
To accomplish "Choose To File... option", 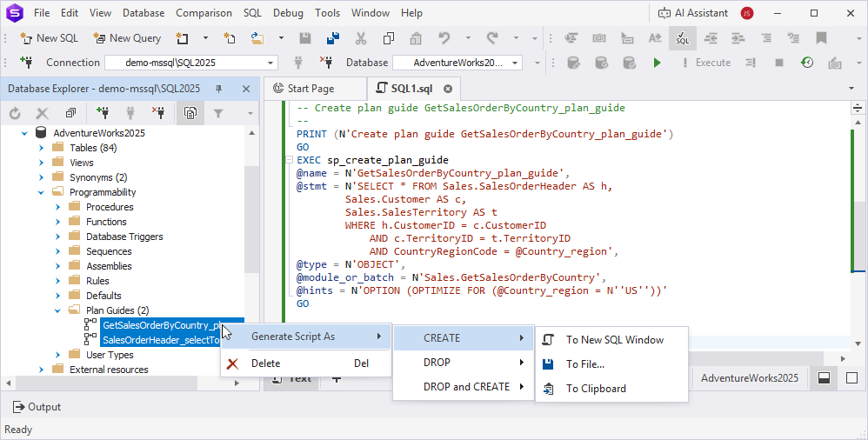I will [x=611, y=364].
